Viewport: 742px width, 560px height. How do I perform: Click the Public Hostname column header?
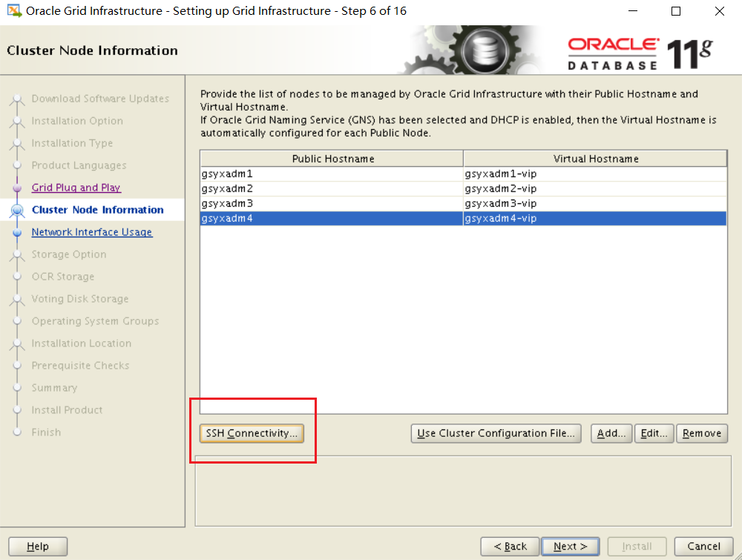pos(332,159)
